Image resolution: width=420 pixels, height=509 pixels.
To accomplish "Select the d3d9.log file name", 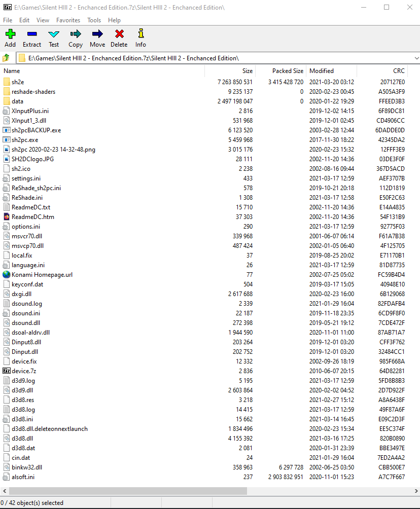I will [x=23, y=380].
